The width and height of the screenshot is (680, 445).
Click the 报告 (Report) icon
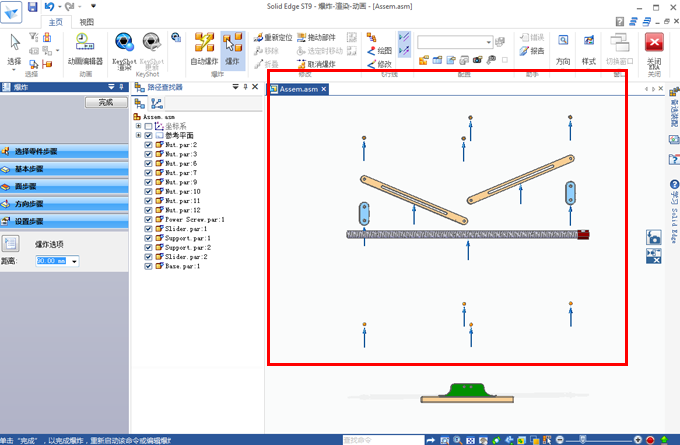[531, 50]
